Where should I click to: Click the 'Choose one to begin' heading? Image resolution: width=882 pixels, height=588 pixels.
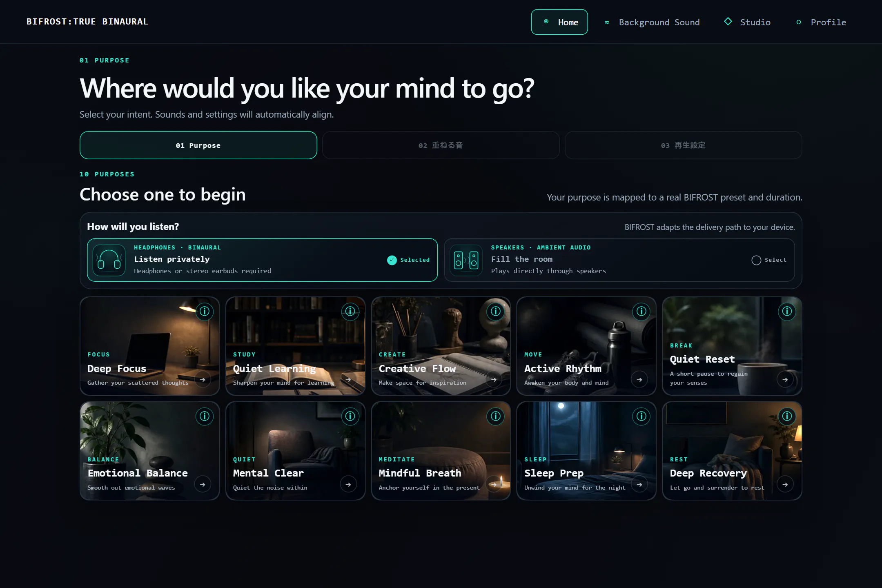(x=163, y=195)
